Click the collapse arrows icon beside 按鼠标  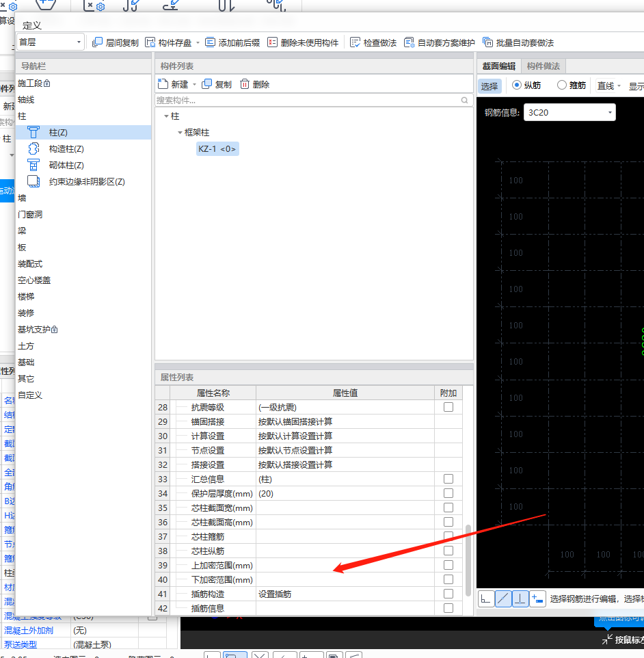pyautogui.click(x=606, y=639)
